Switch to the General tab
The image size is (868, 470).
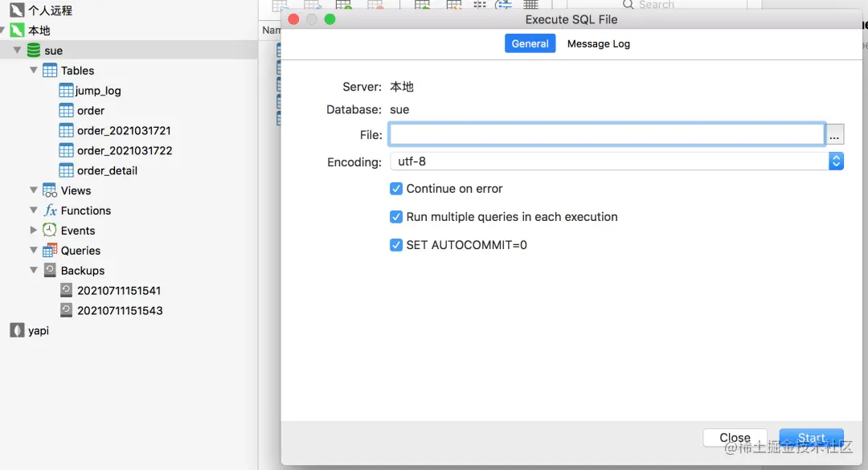[x=530, y=43]
